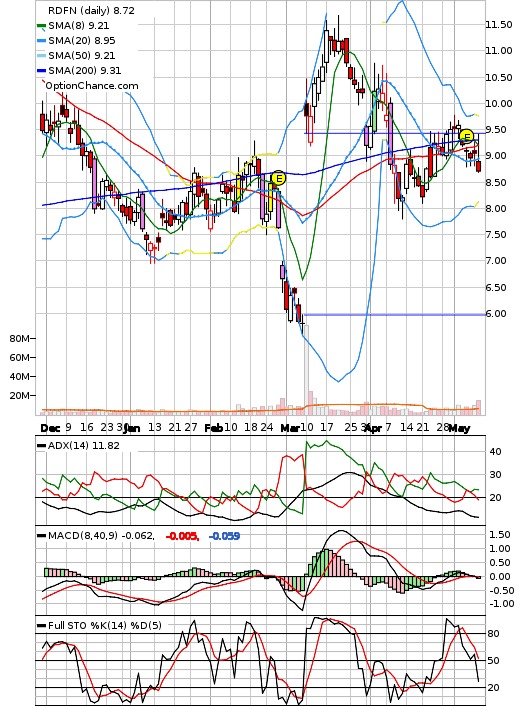Viewport: 526px width, 706px height.
Task: Click the SMA(200) dark blue legend swatch
Action: coord(41,71)
